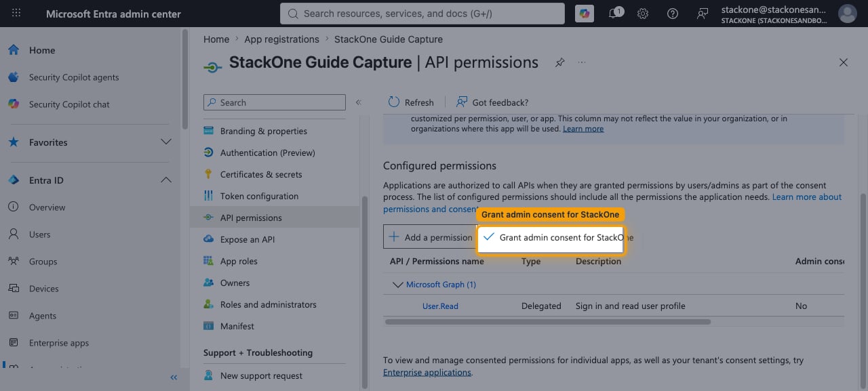This screenshot has width=868, height=391.
Task: Collapse the resource menu chevron
Action: (358, 102)
